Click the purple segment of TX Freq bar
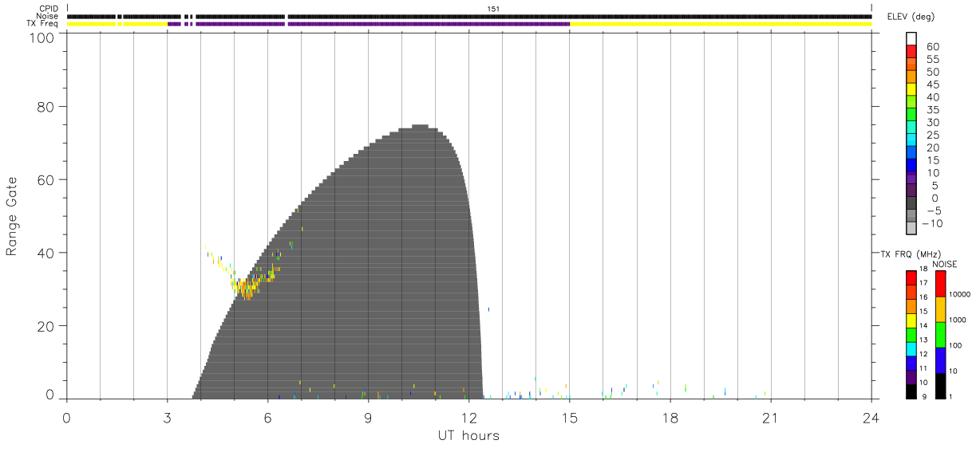 point(369,24)
